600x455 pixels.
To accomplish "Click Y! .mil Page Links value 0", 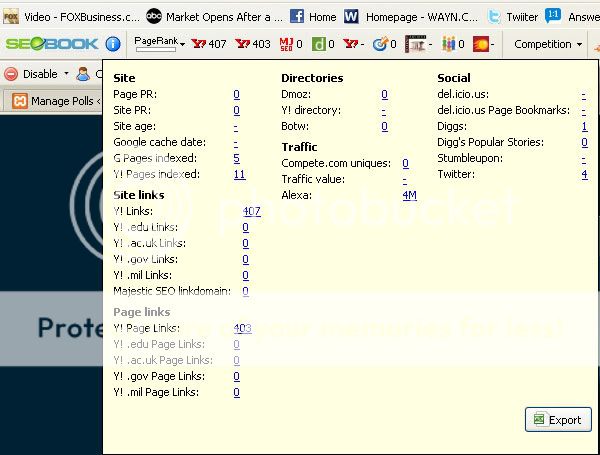I will coord(236,392).
